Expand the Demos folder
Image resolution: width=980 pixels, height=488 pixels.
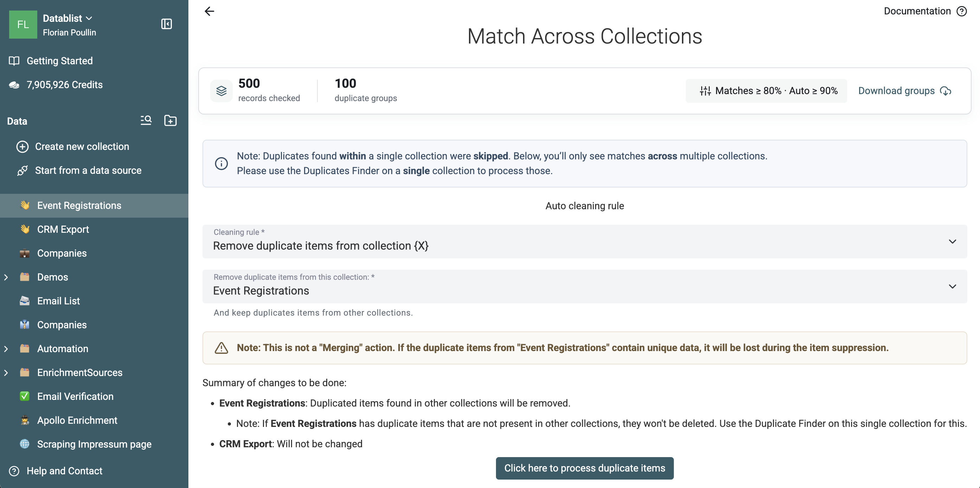click(x=6, y=277)
